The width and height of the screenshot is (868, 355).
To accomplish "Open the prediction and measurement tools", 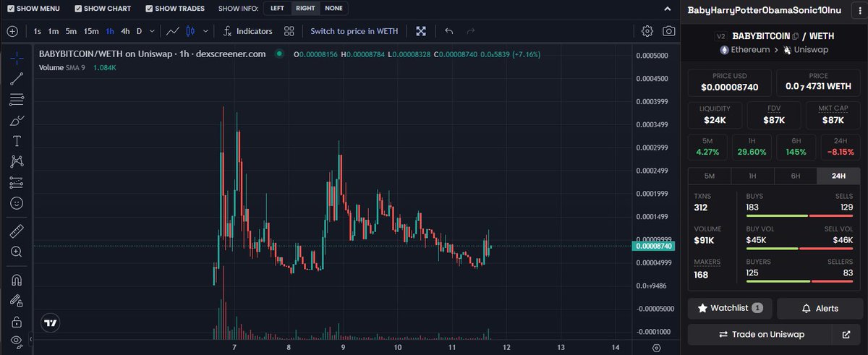I will point(17,183).
